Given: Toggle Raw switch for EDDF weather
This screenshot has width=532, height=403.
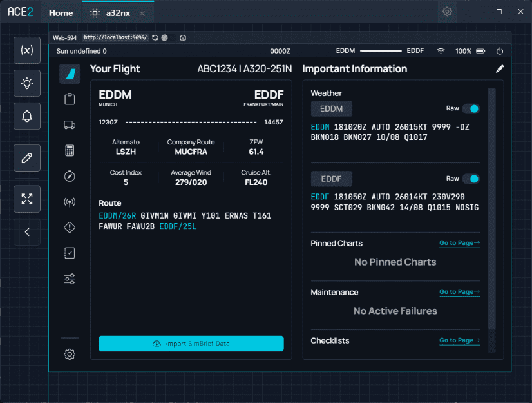Looking at the screenshot, I should pyautogui.click(x=471, y=179).
